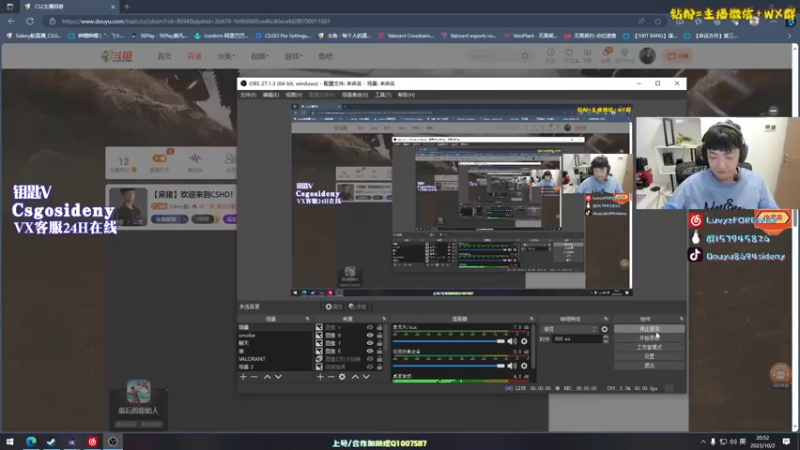Add page to favorites star icon
Screen dimensions: 800x450
[x=658, y=21]
